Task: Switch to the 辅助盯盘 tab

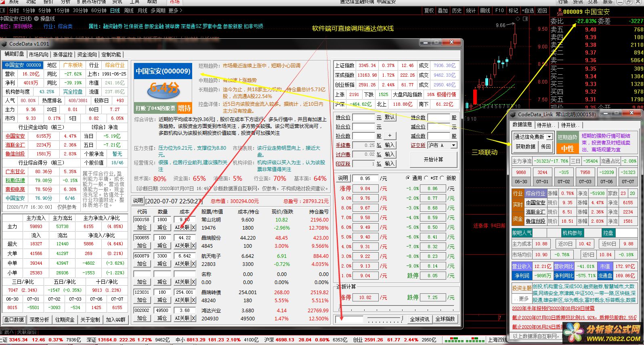Action: coord(15,54)
